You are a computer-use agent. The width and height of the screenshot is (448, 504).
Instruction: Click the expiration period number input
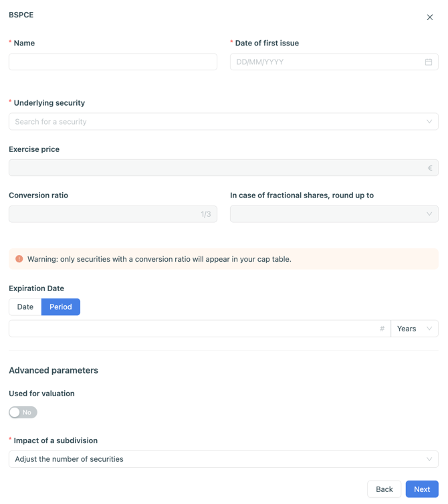click(194, 329)
